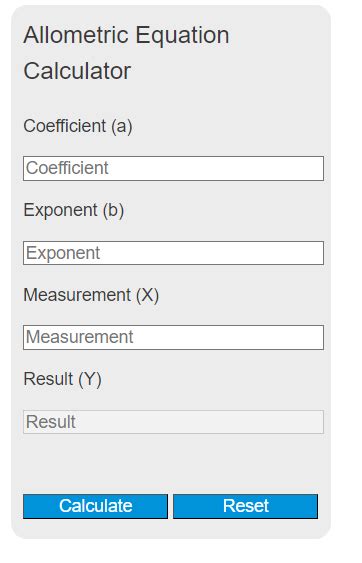Select the Result output field

pyautogui.click(x=173, y=422)
